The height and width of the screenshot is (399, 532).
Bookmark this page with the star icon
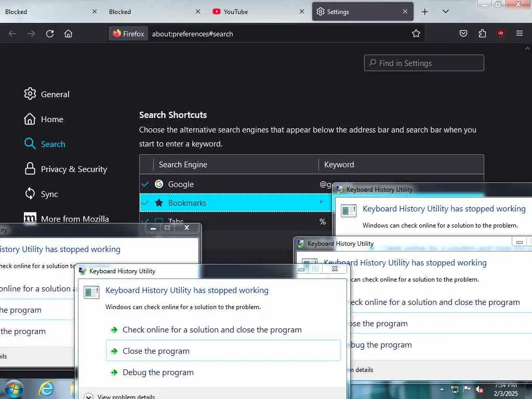point(416,33)
